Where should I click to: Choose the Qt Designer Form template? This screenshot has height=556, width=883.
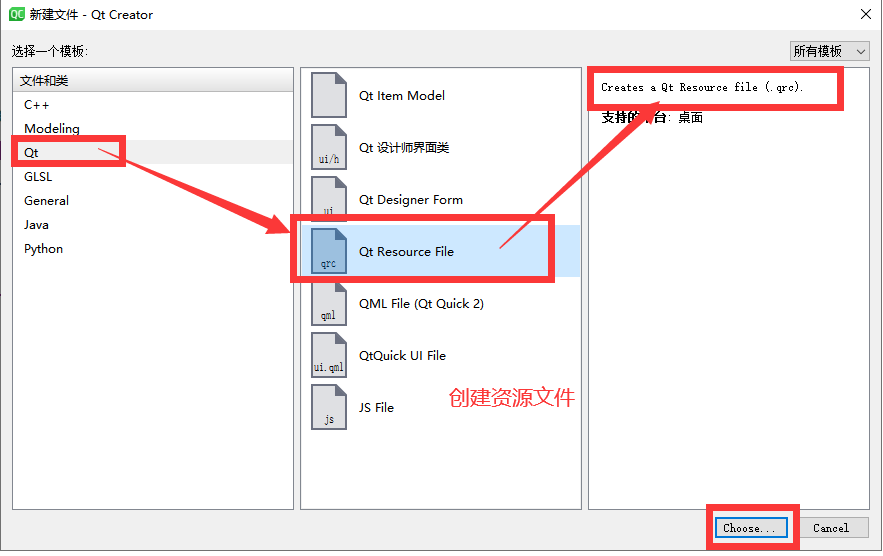pyautogui.click(x=440, y=199)
